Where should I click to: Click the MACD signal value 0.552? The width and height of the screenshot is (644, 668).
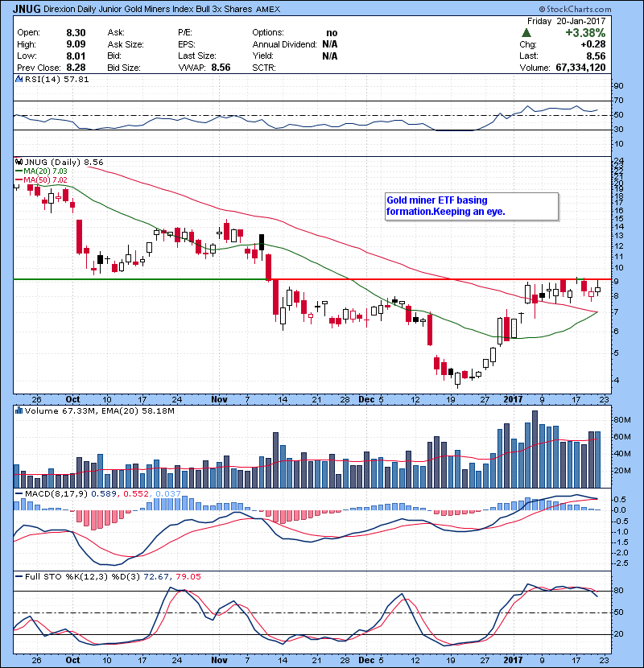135,494
